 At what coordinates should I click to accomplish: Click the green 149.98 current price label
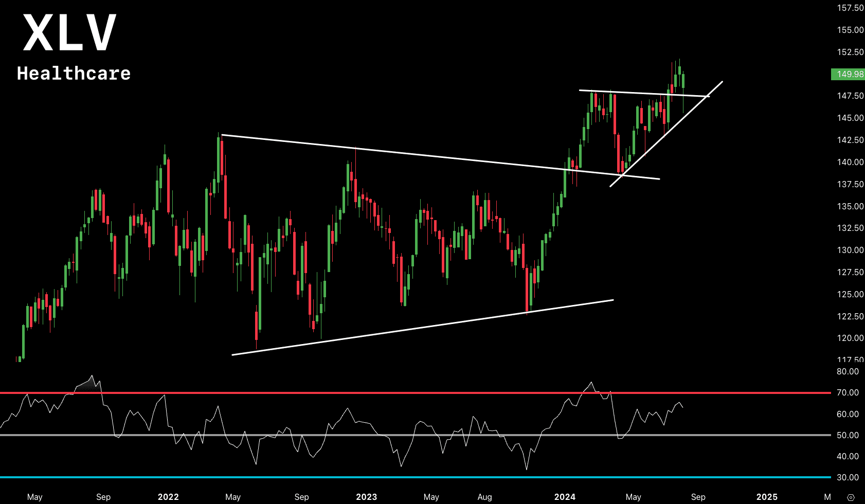coord(848,74)
